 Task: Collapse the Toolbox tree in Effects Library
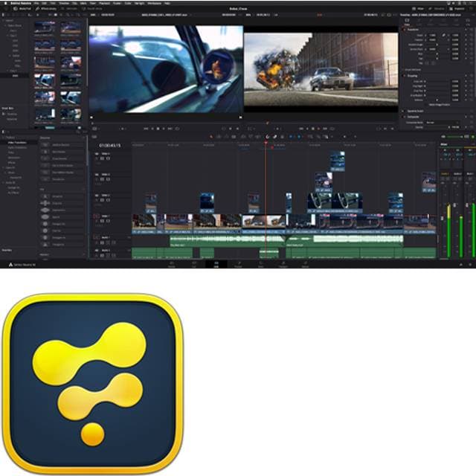pos(3,138)
